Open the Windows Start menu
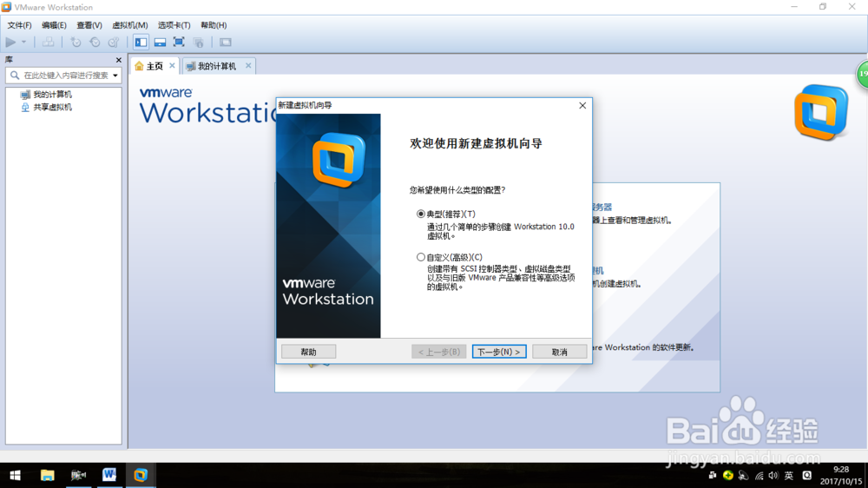This screenshot has width=868, height=488. (x=16, y=475)
